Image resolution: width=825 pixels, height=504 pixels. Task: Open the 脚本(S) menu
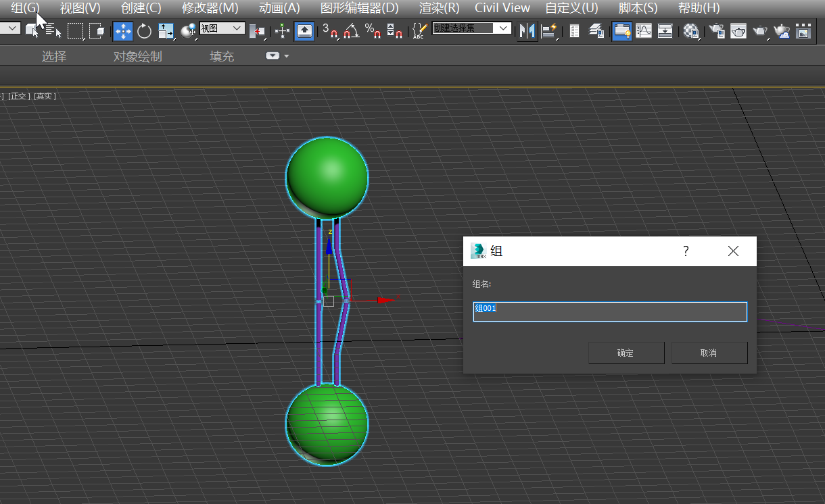(638, 8)
